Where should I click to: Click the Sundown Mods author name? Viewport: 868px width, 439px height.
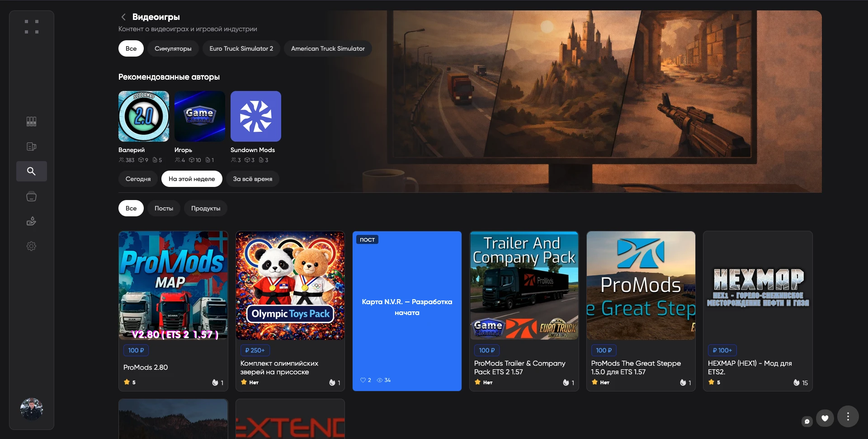[x=253, y=150]
